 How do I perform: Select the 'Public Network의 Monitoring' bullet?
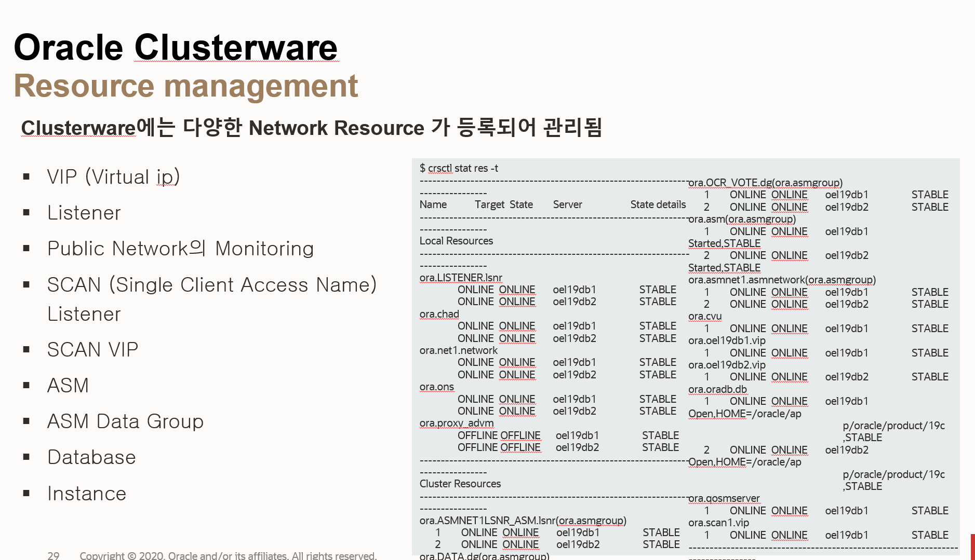pyautogui.click(x=180, y=249)
